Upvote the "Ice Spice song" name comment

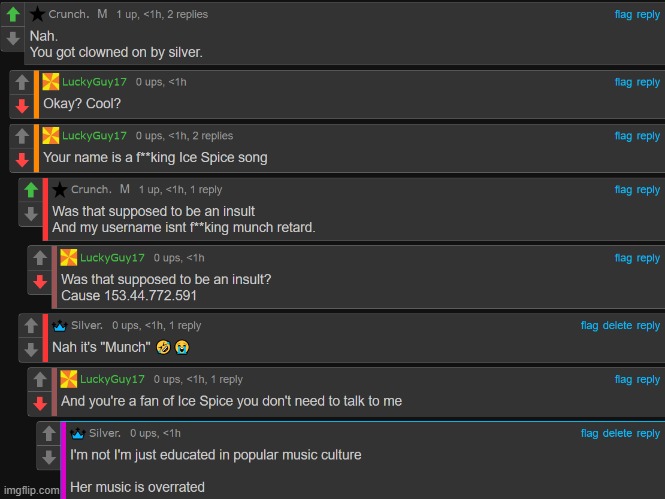click(x=23, y=136)
